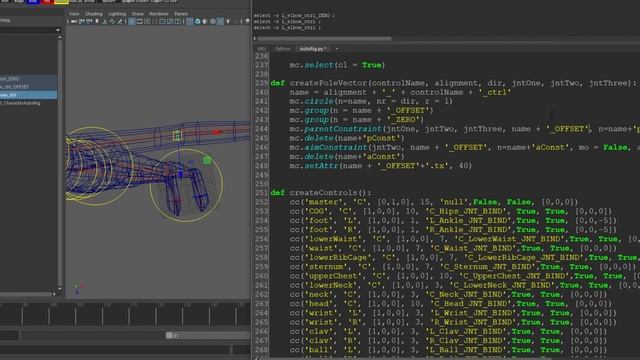Open the Outliner search dropdown arrow
Screen dimensions: 640x360
click(x=58, y=30)
